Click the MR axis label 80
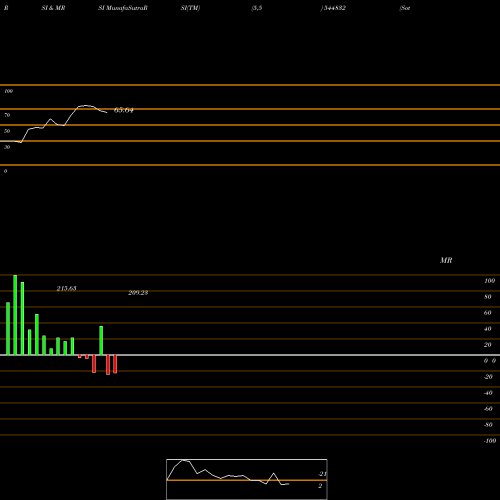The width and height of the screenshot is (500, 500). (488, 297)
